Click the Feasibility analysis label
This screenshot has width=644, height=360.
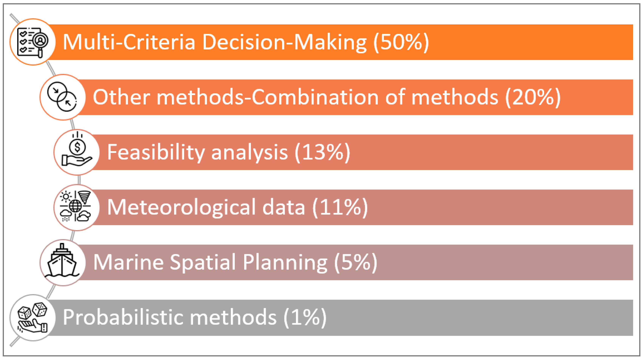tap(198, 152)
